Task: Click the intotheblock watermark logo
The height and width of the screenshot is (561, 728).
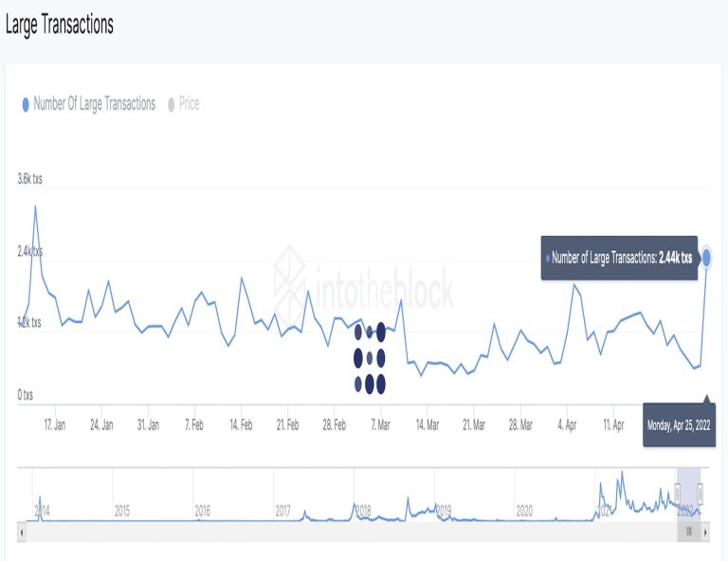Action: [364, 285]
